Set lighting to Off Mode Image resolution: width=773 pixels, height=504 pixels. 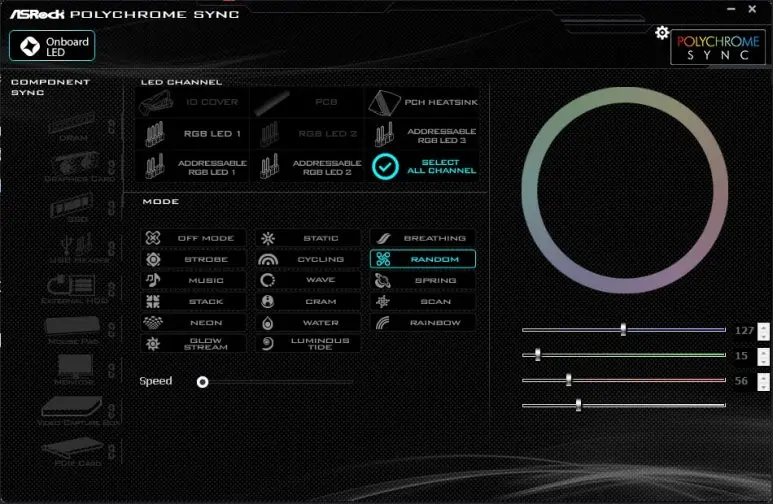(x=193, y=238)
